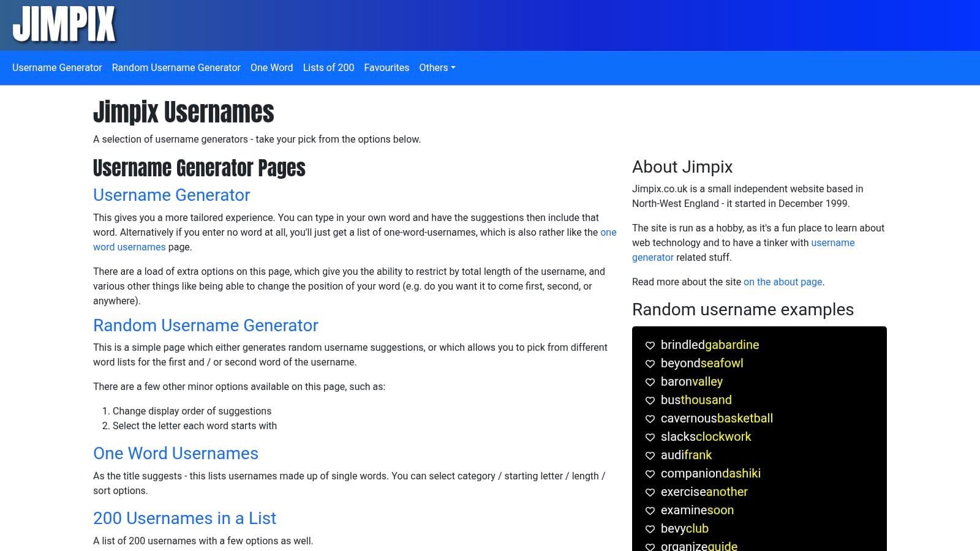Favourite the bevyclub heart icon
Viewport: 980px width, 551px height.
(650, 529)
